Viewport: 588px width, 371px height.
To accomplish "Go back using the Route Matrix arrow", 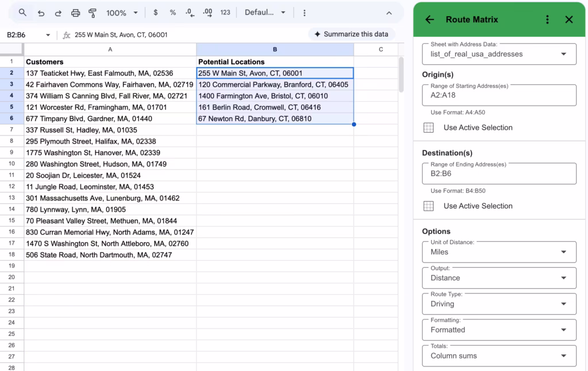I will 429,19.
